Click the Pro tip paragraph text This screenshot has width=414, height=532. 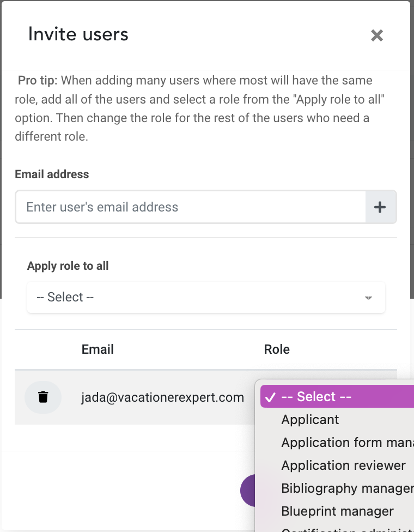pos(200,108)
